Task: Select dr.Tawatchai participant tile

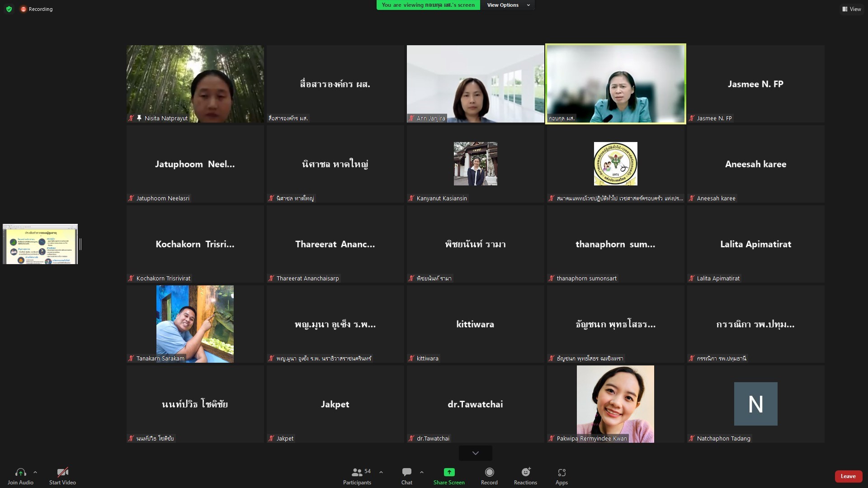Action: pos(476,404)
